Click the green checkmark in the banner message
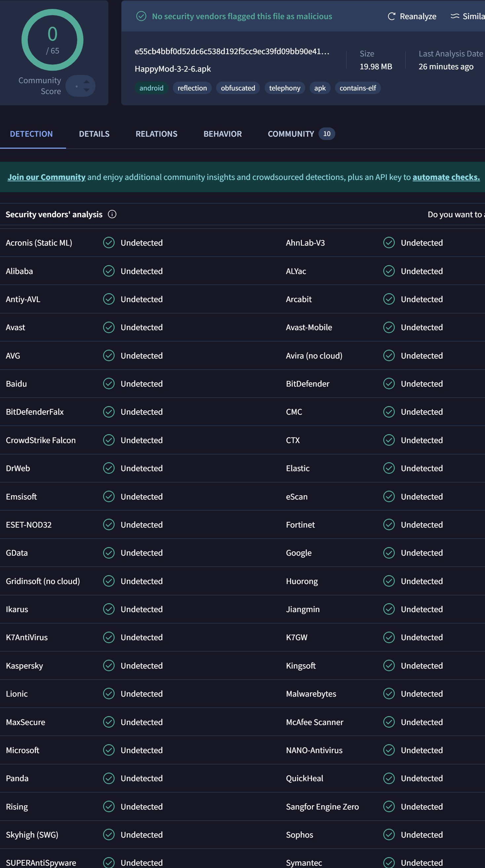 (141, 16)
